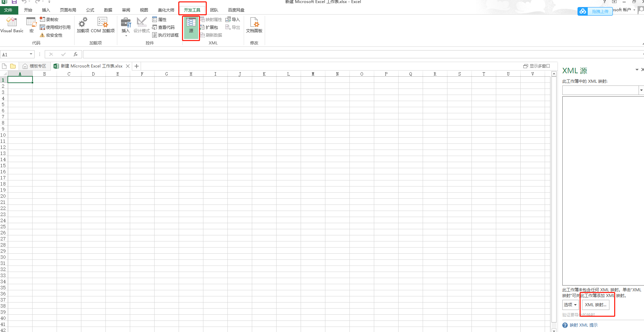This screenshot has width=644, height=332.
Task: Click View Code (查看代码)
Action: tap(163, 27)
